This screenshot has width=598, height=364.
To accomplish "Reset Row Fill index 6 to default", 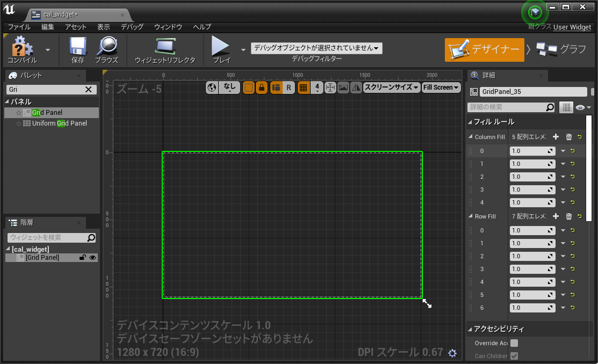I will tap(572, 308).
